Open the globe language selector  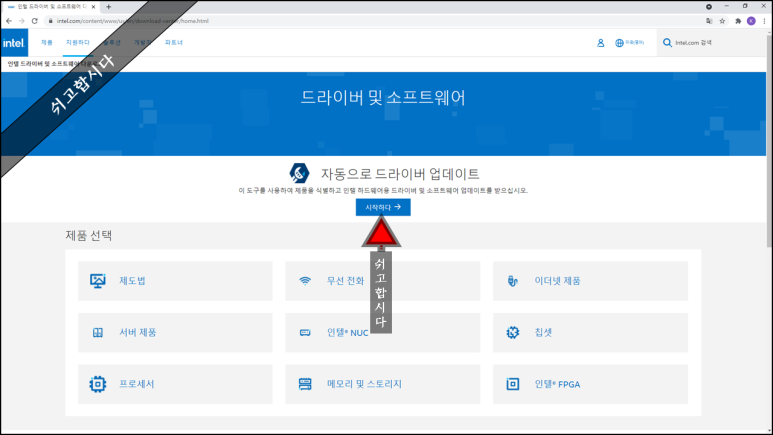click(x=629, y=43)
